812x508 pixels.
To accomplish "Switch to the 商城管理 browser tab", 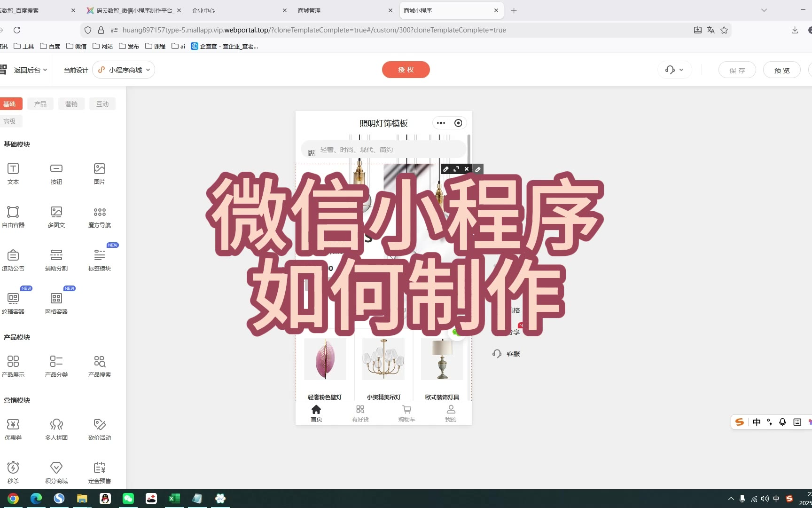I will click(x=345, y=10).
